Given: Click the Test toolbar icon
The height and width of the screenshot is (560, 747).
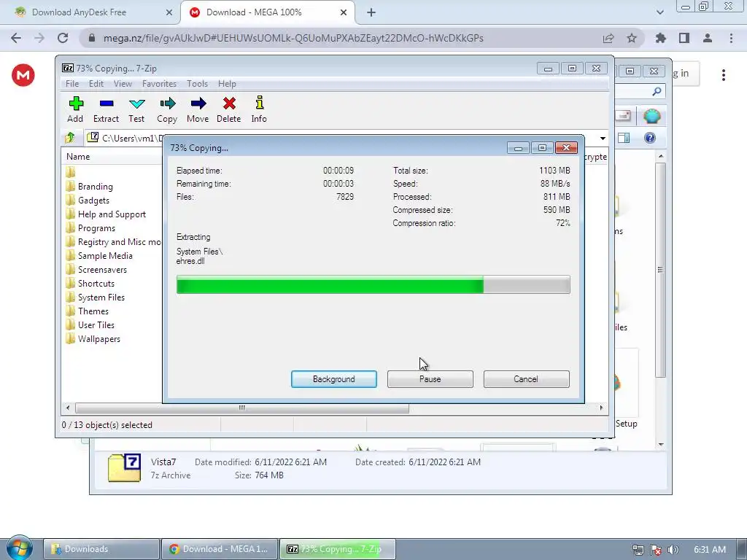Looking at the screenshot, I should (136, 109).
